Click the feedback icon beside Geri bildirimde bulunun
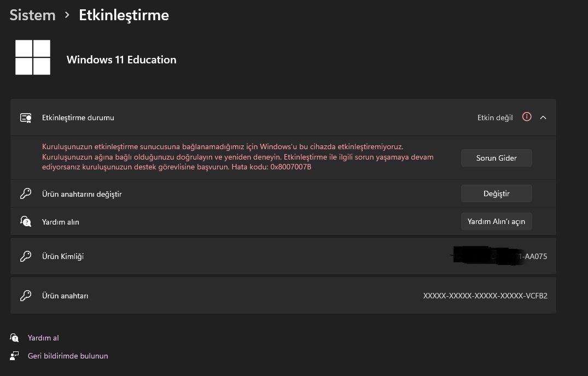 pos(15,356)
